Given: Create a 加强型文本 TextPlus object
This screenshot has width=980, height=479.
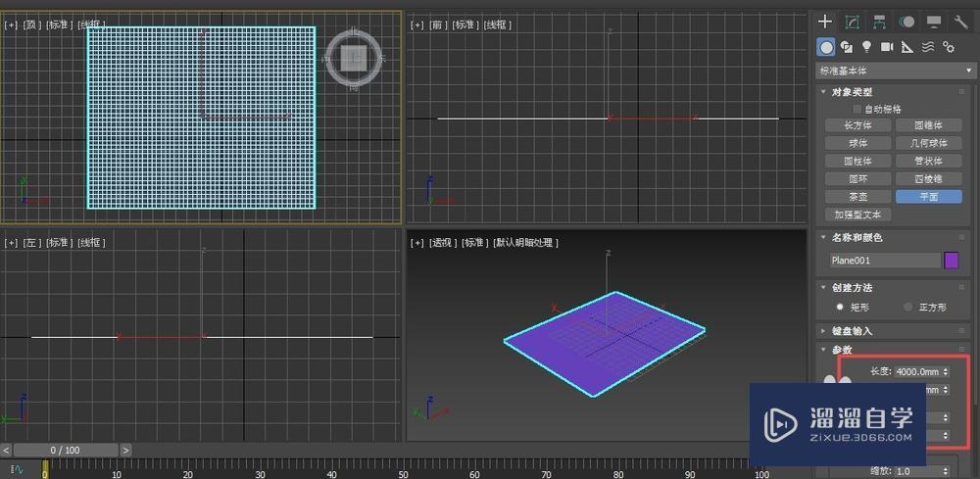Looking at the screenshot, I should 858,215.
